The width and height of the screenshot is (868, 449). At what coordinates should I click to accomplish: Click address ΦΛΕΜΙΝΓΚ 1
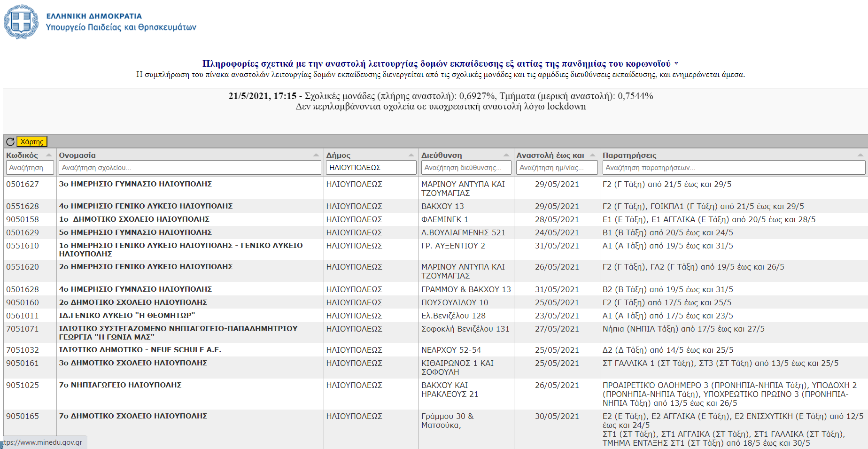click(x=445, y=219)
